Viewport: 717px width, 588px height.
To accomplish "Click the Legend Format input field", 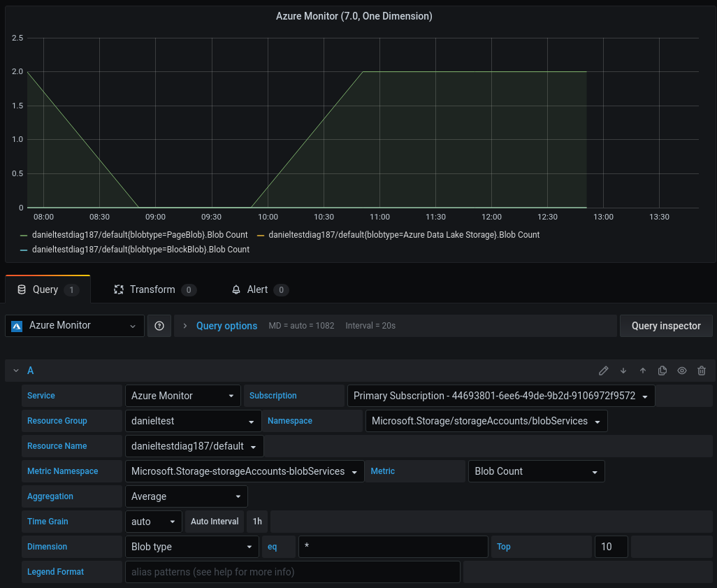I will click(x=293, y=572).
